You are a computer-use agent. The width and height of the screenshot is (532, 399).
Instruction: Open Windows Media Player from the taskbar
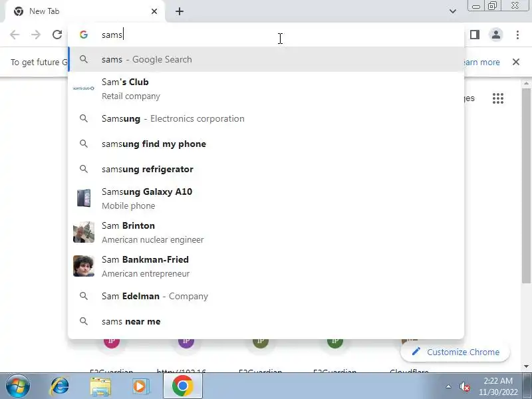(140, 386)
